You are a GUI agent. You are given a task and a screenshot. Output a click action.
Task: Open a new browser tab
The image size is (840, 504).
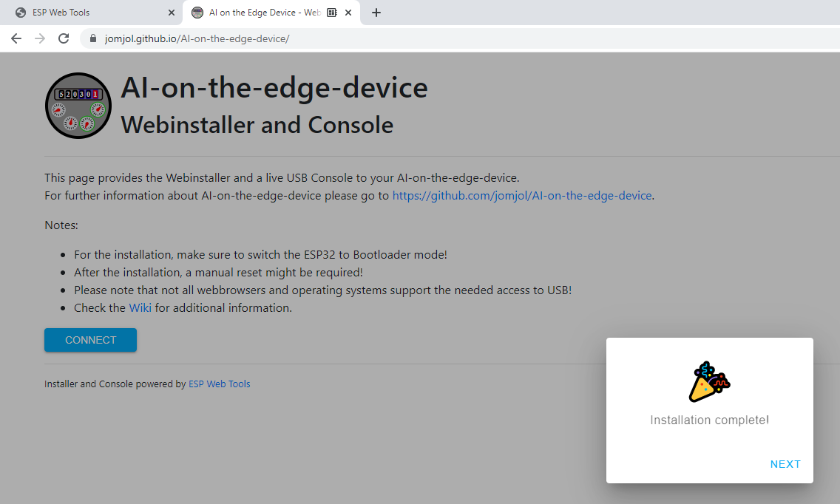click(376, 13)
